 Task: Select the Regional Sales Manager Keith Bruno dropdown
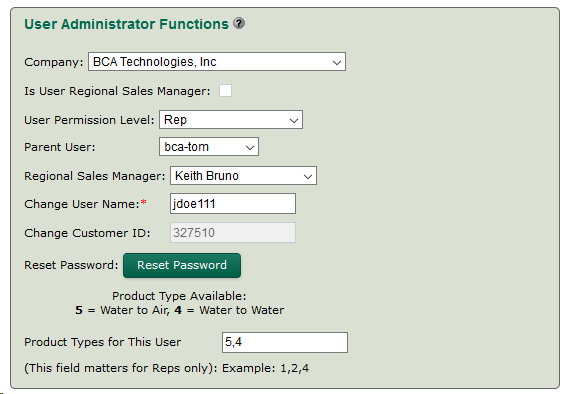coord(244,176)
